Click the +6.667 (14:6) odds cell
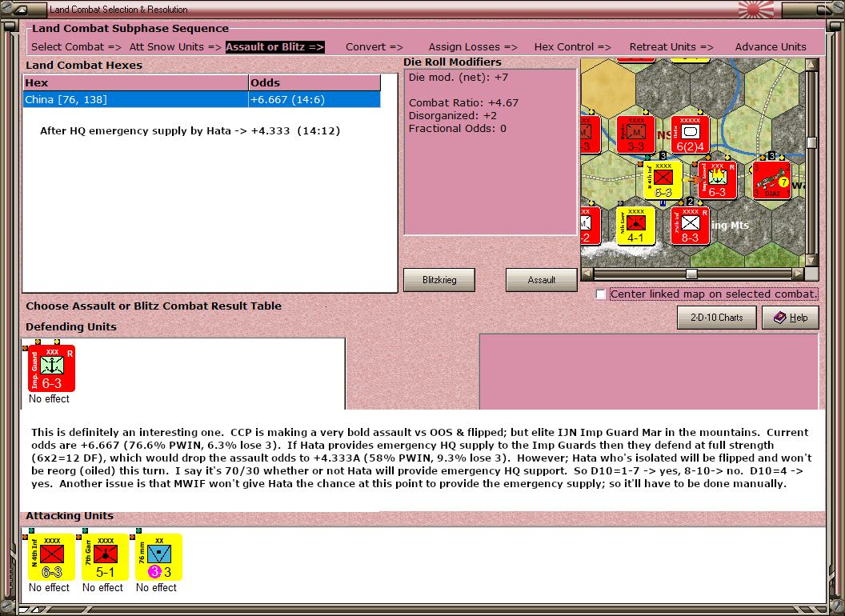The image size is (845, 616). (x=314, y=100)
